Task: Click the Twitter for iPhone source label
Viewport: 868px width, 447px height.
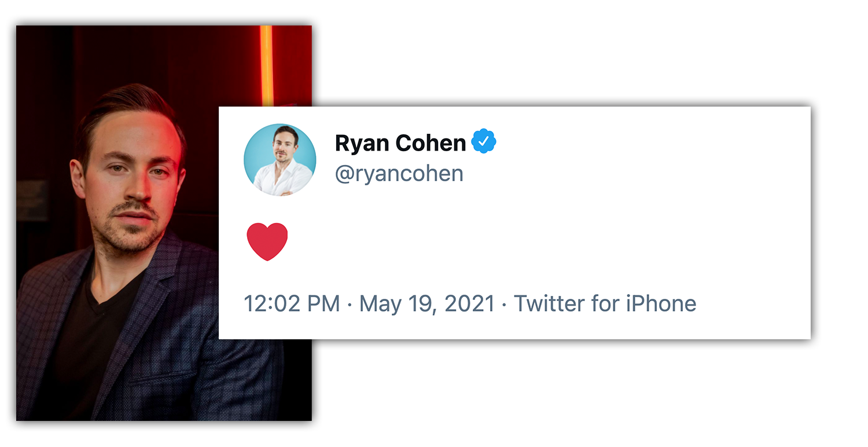Action: [605, 303]
